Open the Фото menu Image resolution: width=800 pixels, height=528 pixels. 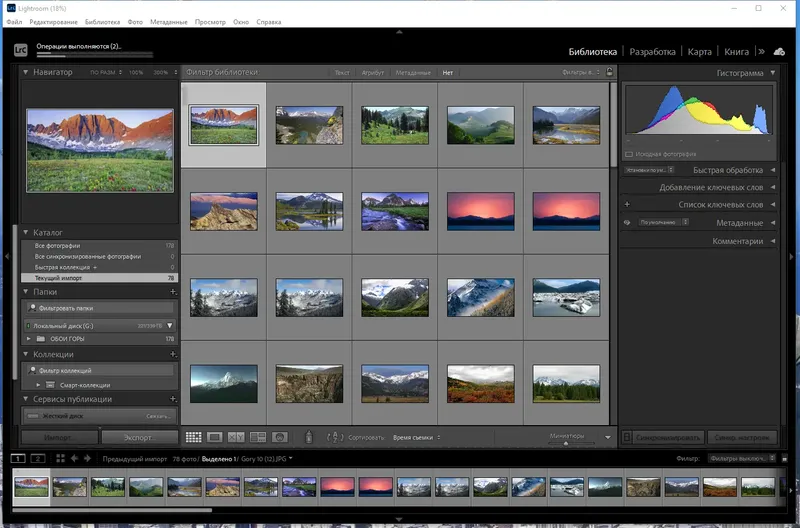coord(135,21)
